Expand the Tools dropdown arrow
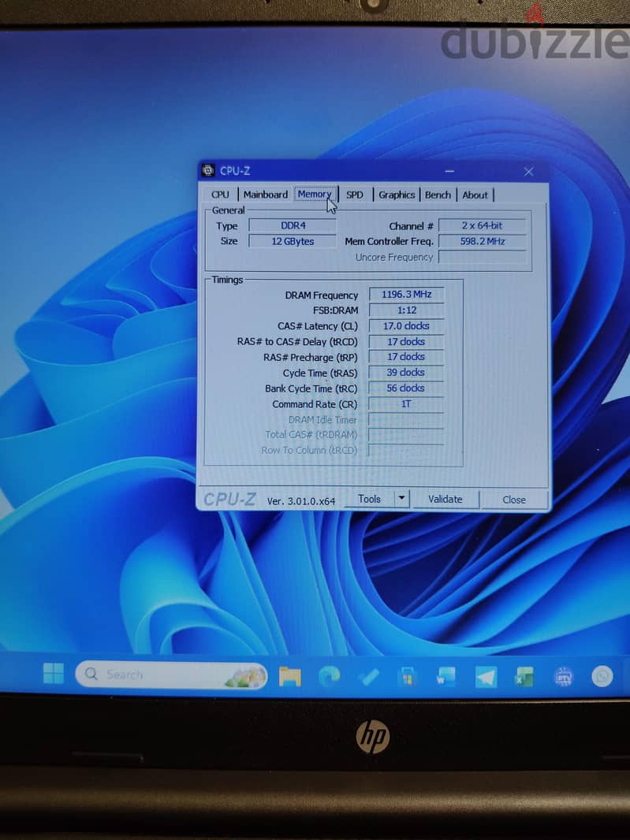This screenshot has height=840, width=630. click(x=401, y=498)
